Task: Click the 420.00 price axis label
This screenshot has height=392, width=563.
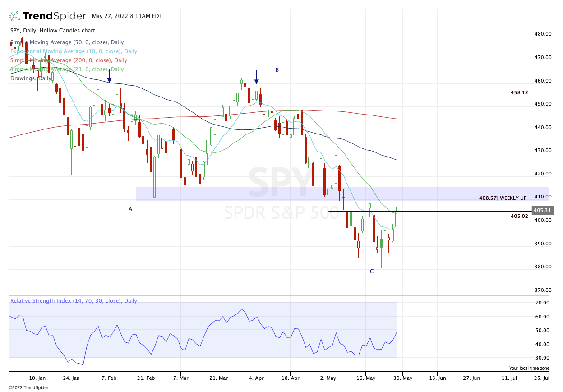Action: (543, 174)
